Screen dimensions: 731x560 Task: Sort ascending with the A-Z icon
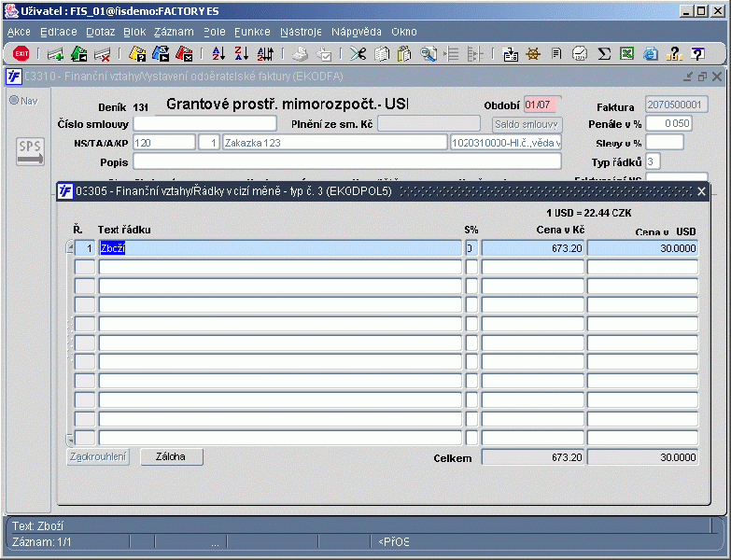tap(218, 54)
